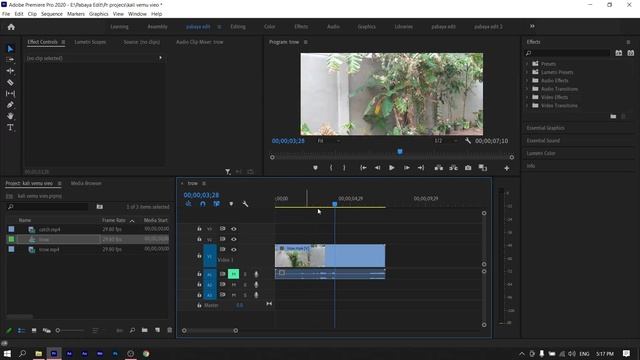The width and height of the screenshot is (640, 360).
Task: Expand the Presets folder in Effects
Action: (x=527, y=64)
